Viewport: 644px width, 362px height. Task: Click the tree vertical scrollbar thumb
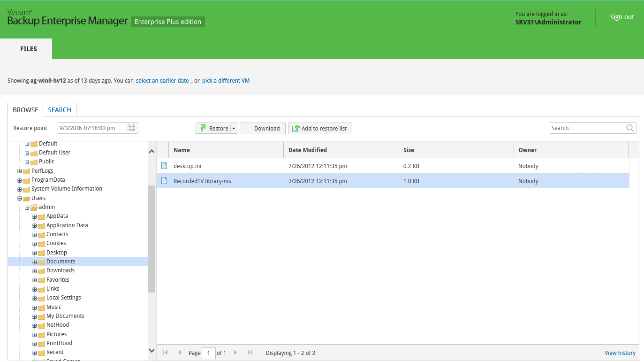click(152, 239)
